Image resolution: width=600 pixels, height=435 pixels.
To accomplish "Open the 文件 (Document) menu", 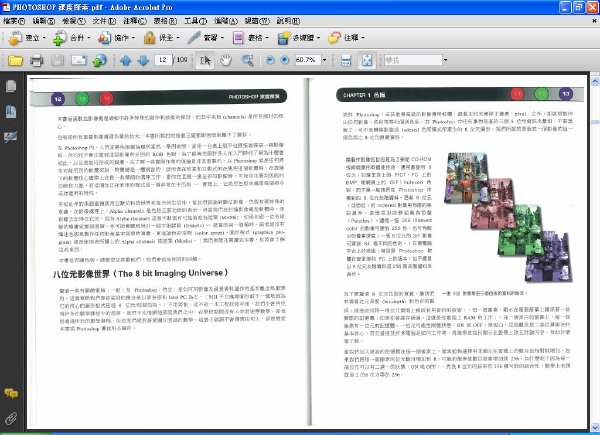I will [x=104, y=21].
